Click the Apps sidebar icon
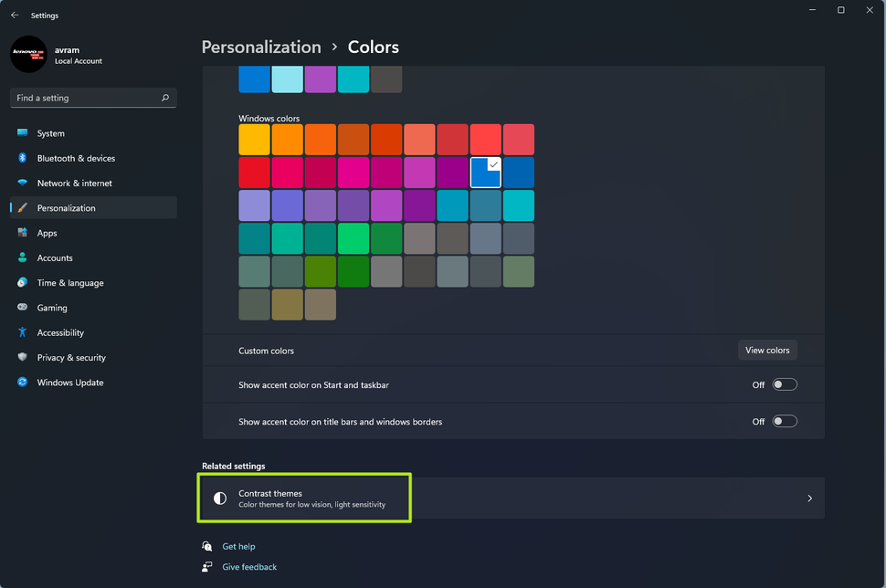Image resolution: width=886 pixels, height=588 pixels. 22,233
